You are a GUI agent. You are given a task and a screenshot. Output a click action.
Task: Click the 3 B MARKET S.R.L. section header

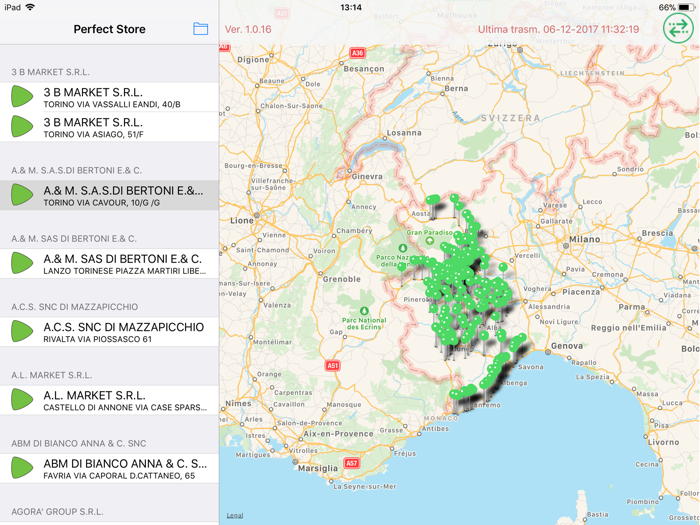pyautogui.click(x=50, y=72)
